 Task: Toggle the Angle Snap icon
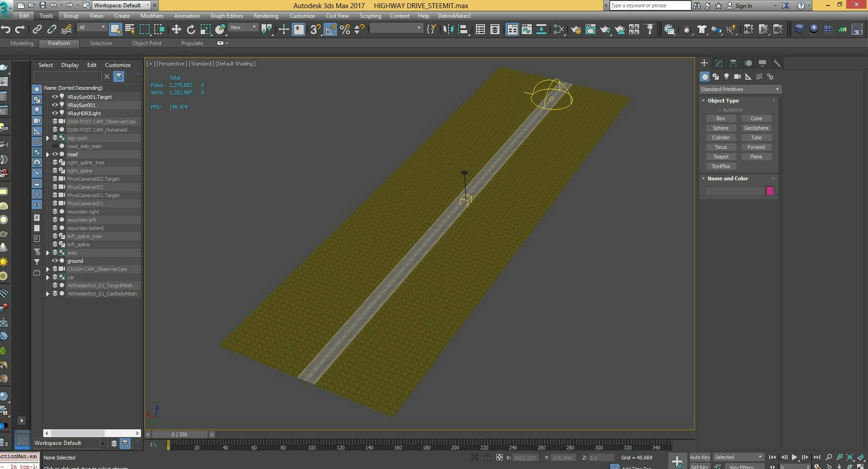click(x=330, y=30)
